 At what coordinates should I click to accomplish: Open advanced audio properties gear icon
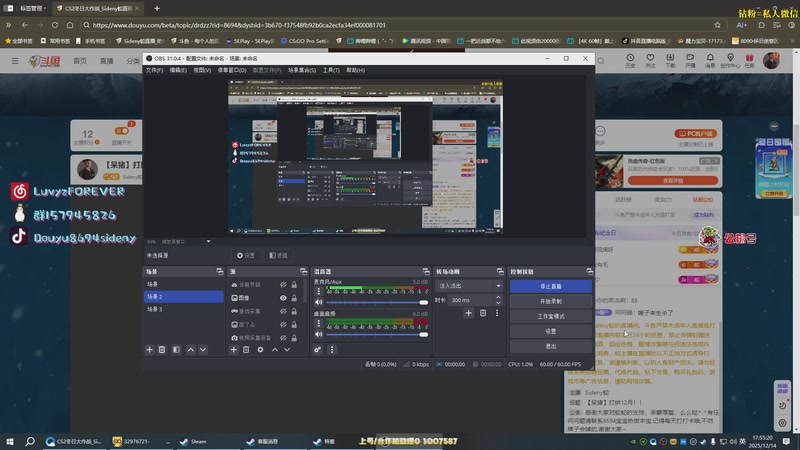tap(319, 349)
